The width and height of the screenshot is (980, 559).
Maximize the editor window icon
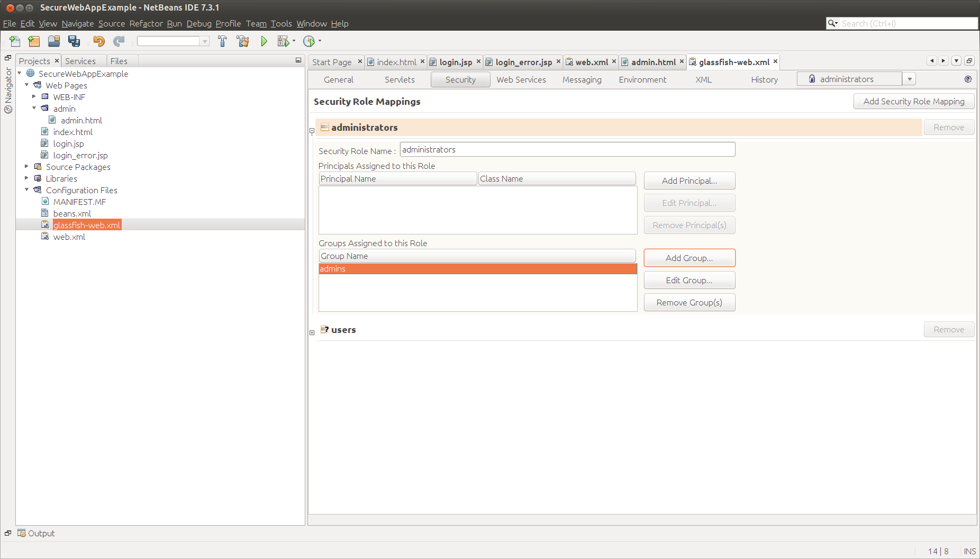tap(969, 61)
